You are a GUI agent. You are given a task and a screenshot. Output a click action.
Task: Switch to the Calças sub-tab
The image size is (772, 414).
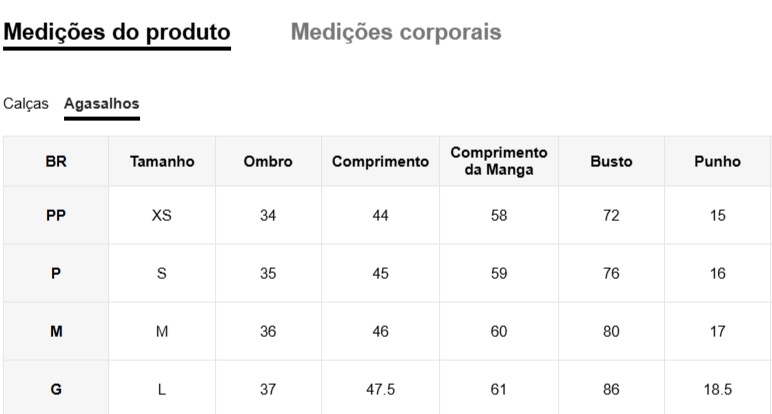pyautogui.click(x=26, y=104)
